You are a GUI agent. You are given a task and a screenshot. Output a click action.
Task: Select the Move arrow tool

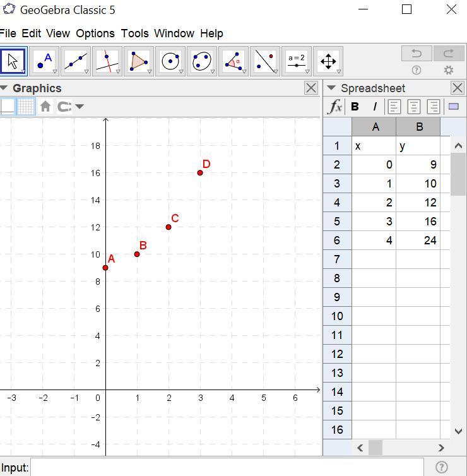click(13, 61)
